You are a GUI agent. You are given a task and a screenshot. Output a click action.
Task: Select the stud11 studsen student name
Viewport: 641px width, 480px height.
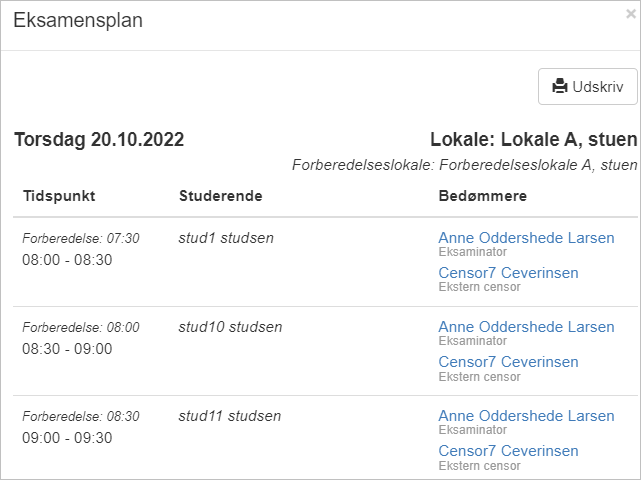(x=230, y=416)
